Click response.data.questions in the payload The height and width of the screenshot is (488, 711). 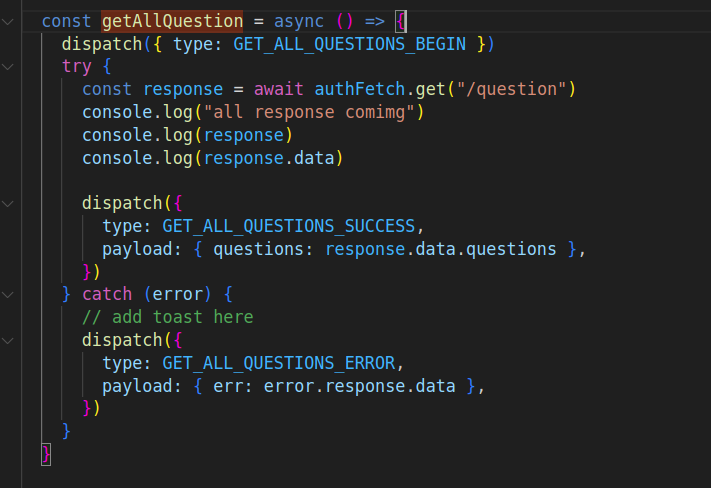coord(440,249)
